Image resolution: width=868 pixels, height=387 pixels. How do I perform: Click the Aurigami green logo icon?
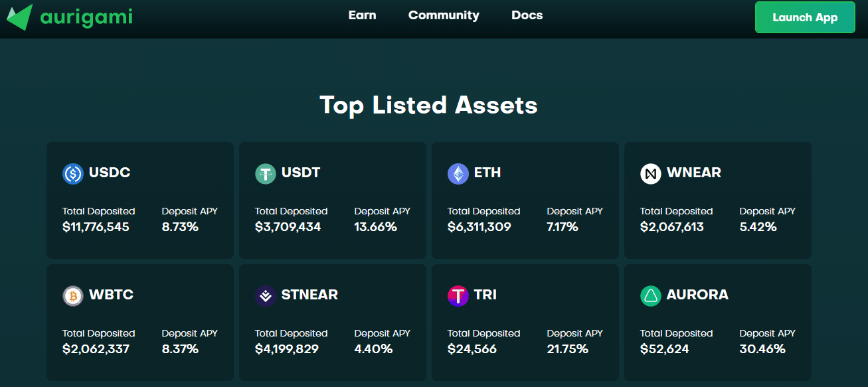click(x=20, y=17)
